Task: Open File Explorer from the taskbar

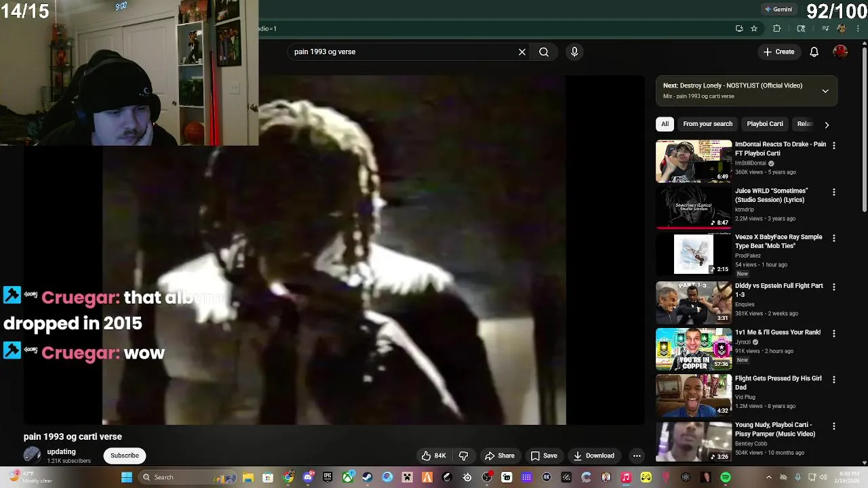Action: [x=248, y=477]
